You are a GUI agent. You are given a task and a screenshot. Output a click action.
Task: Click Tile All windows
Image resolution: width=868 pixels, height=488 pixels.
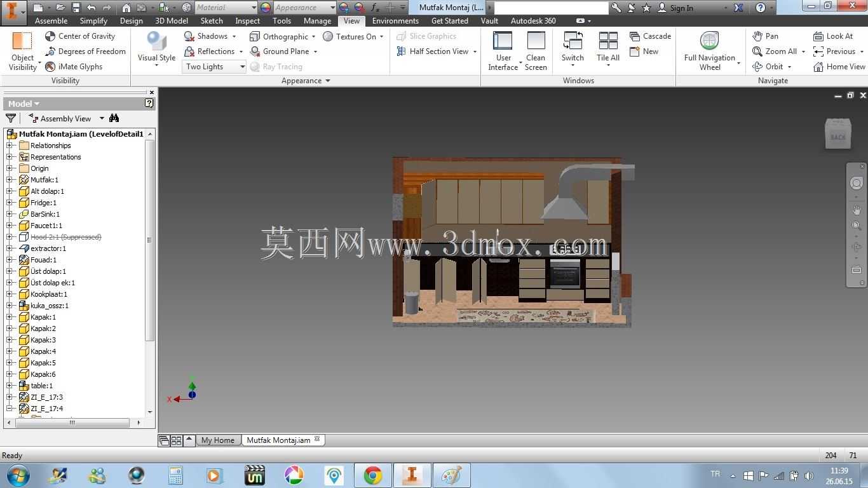pos(608,48)
